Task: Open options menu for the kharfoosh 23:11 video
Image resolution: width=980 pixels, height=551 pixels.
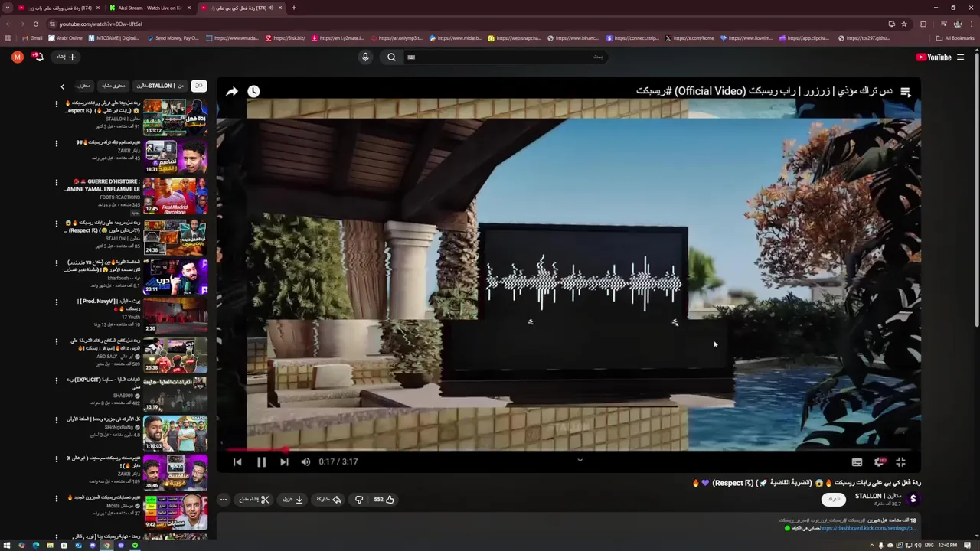Action: (56, 262)
